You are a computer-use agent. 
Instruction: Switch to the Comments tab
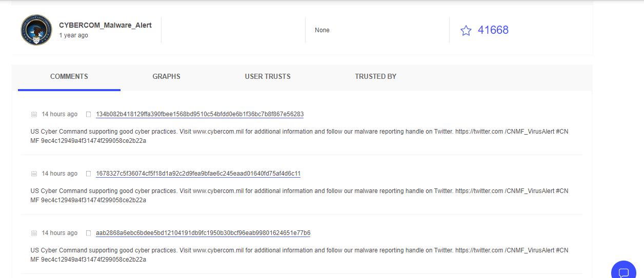[x=69, y=76]
